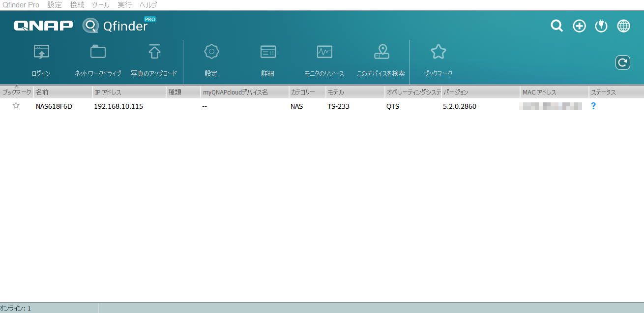
Task: Click the blurred MAC address cell
Action: tap(551, 106)
